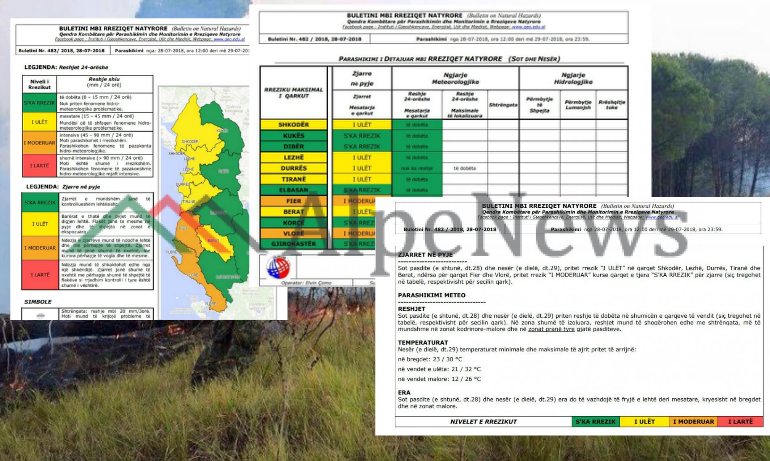770x461 pixels.
Task: Click the 'të dobëta' localized rainfall cell for Durrës
Action: [465, 168]
